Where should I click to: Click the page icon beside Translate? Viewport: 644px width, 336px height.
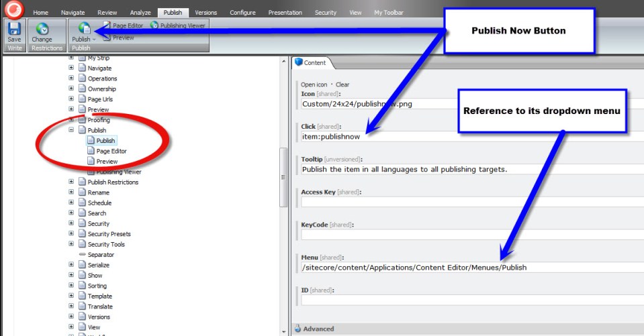pyautogui.click(x=82, y=306)
